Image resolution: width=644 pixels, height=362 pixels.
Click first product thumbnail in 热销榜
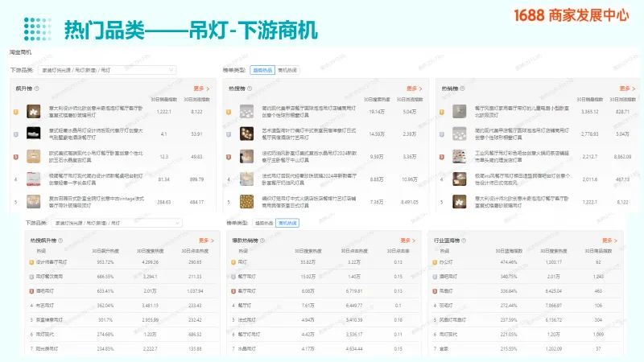[459, 112]
